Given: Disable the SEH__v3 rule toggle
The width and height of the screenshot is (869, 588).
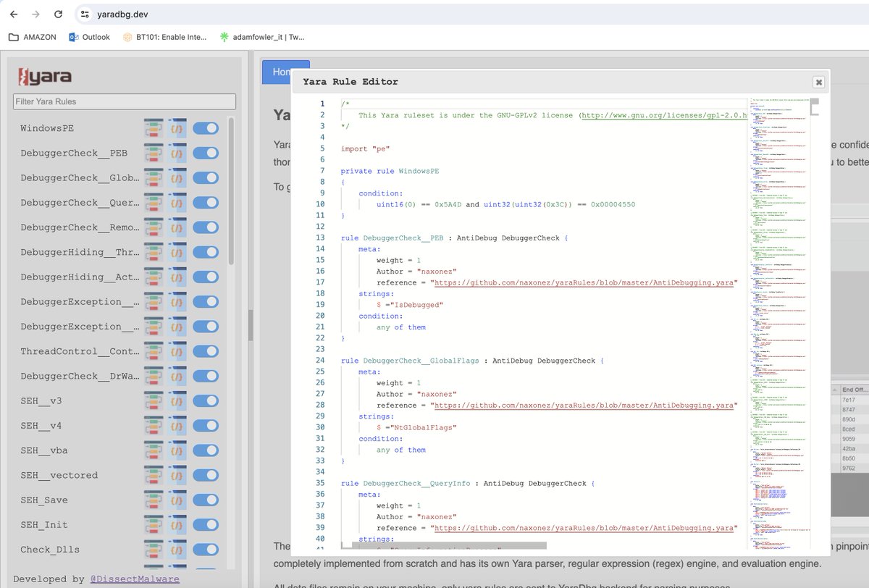Looking at the screenshot, I should [x=206, y=400].
